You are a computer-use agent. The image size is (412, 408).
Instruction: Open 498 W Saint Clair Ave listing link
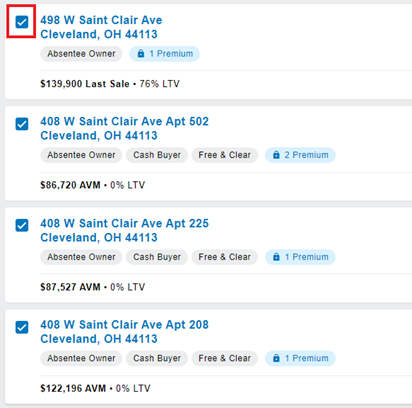point(101,27)
